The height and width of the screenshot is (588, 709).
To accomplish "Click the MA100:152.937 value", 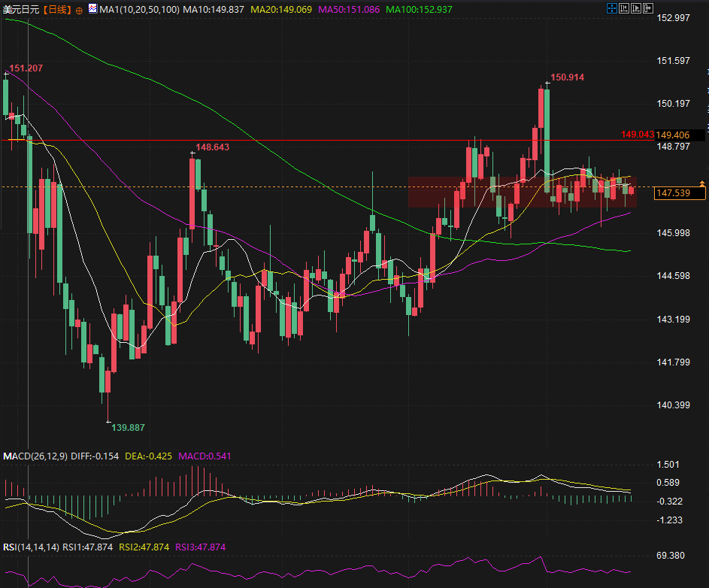I will [420, 10].
